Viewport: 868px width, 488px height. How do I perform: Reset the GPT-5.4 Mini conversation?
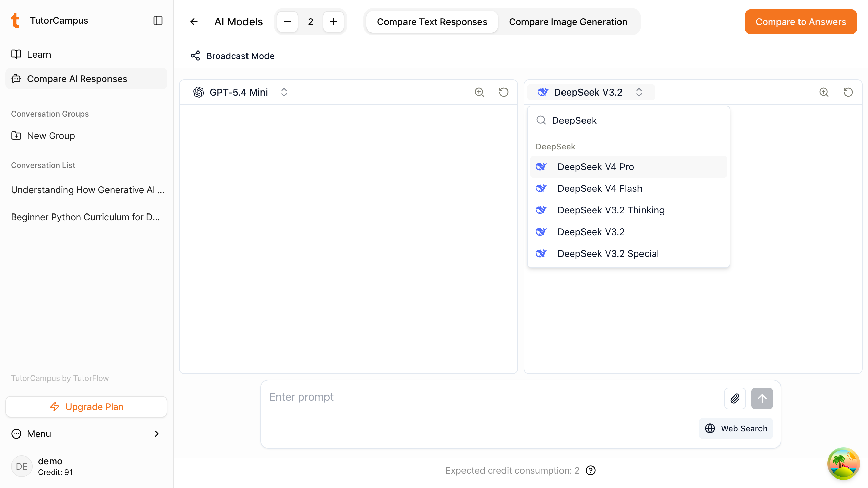(x=504, y=92)
